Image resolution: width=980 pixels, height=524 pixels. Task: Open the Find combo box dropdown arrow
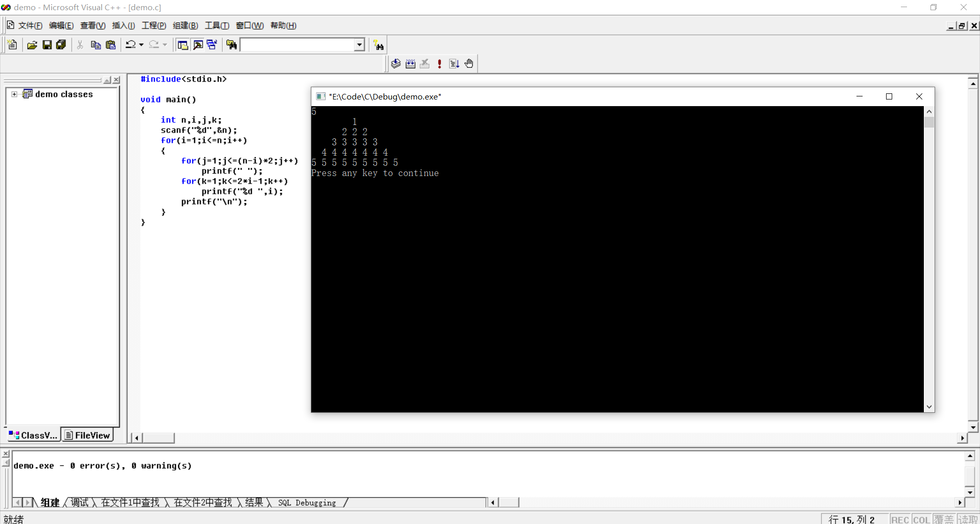359,45
